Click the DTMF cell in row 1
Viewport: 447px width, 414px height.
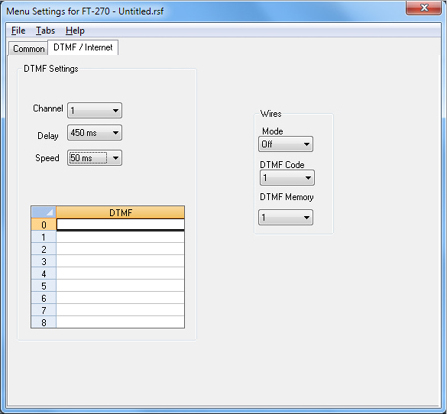point(120,237)
